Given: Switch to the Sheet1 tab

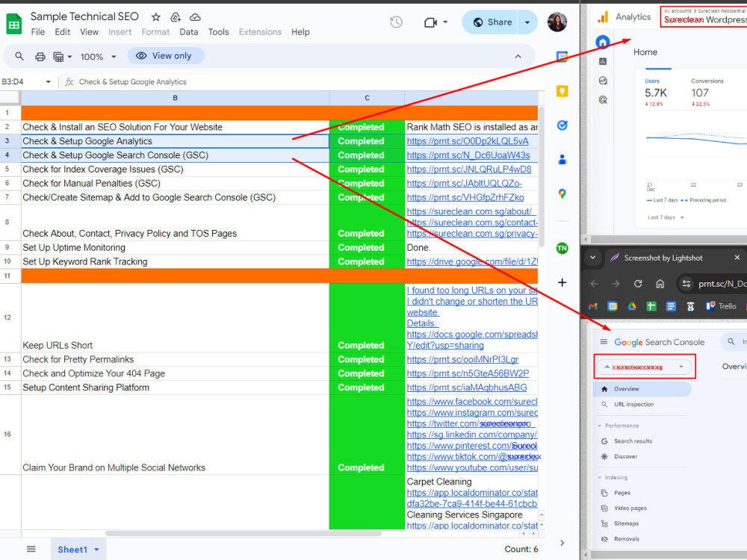Looking at the screenshot, I should (72, 550).
